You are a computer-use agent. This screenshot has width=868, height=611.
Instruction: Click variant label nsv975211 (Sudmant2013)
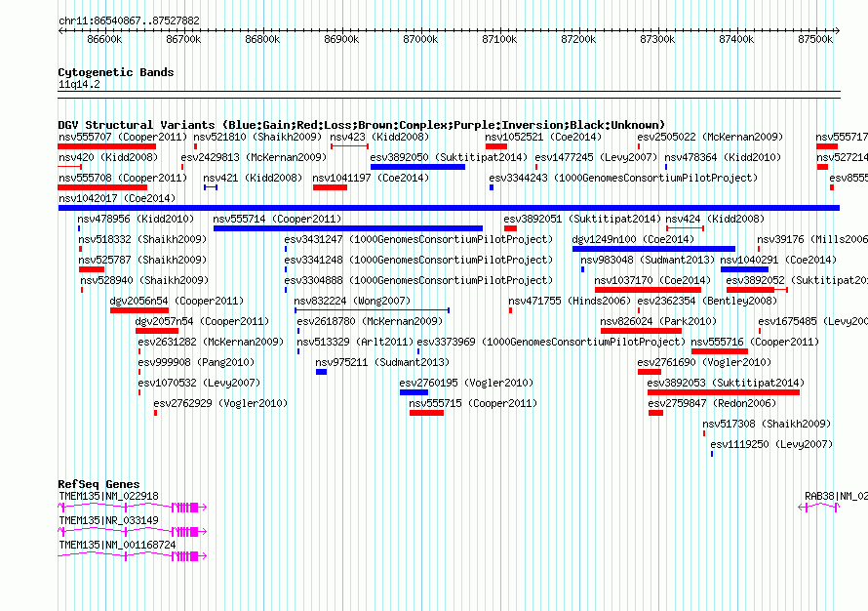coord(382,362)
